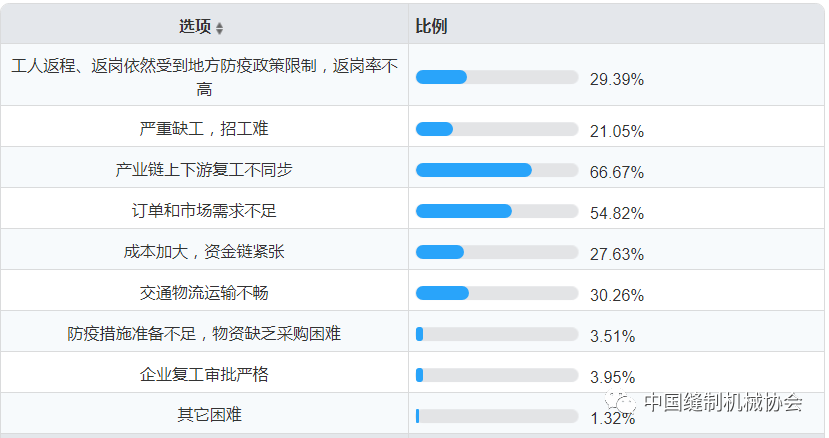Viewport: 829px width, 438px height.
Task: Click the 30.26% progress bar
Action: point(497,293)
